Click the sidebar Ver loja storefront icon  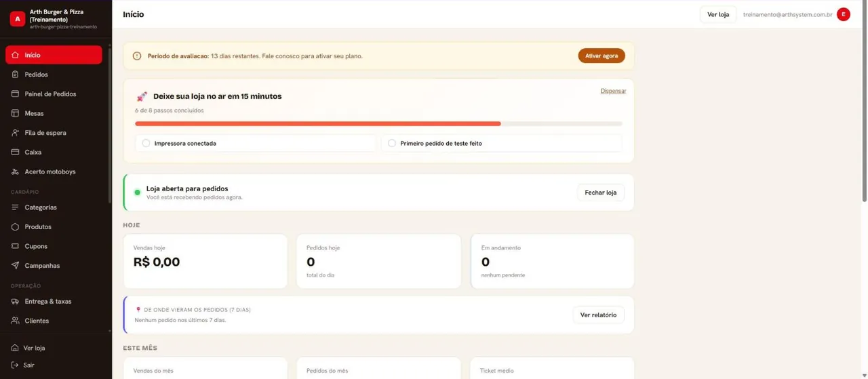tap(14, 348)
